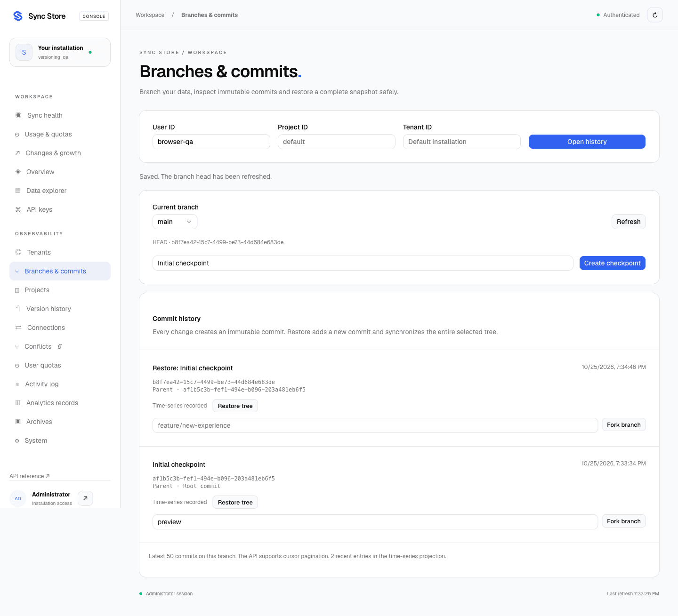This screenshot has height=616, width=678.
Task: Open the API reference link
Action: [30, 476]
